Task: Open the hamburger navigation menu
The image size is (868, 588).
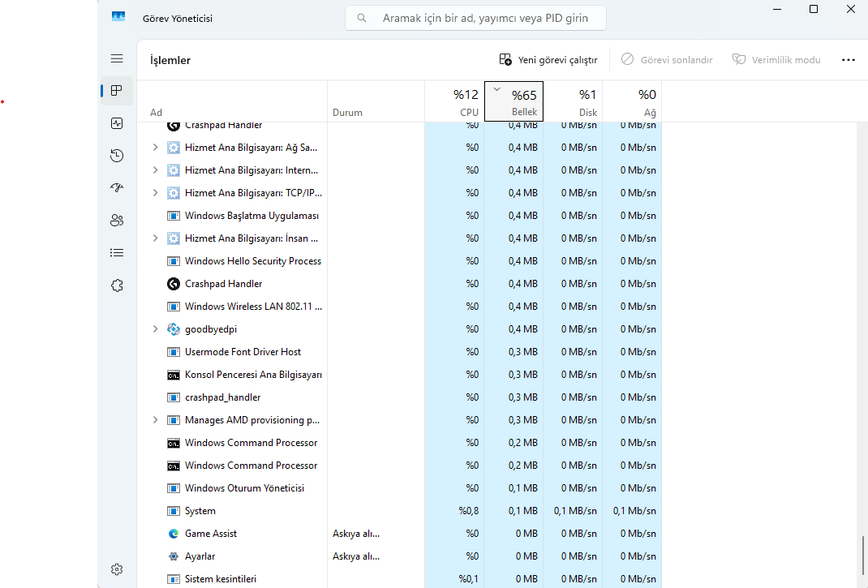Action: point(117,58)
